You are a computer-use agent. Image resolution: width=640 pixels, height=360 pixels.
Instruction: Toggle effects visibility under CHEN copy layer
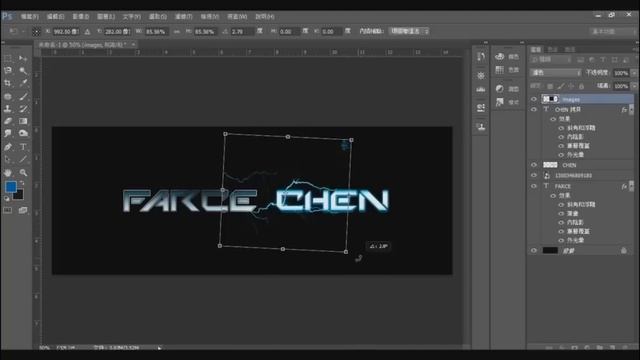[x=553, y=119]
